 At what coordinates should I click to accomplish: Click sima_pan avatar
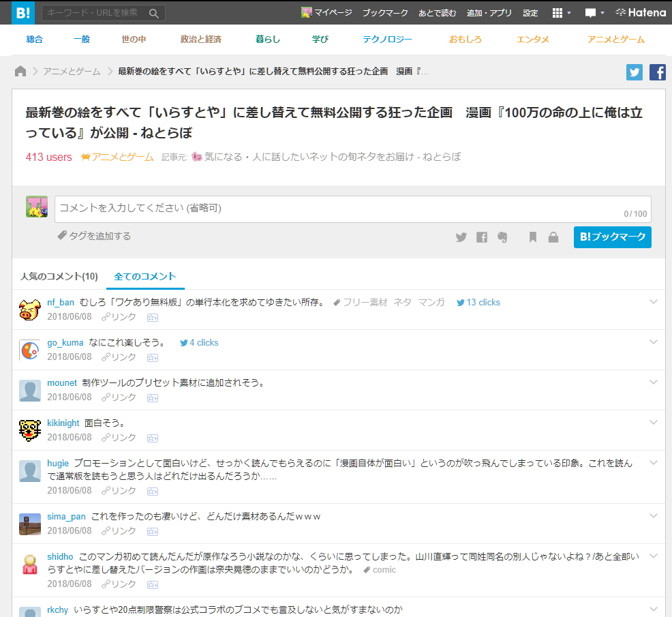click(30, 524)
